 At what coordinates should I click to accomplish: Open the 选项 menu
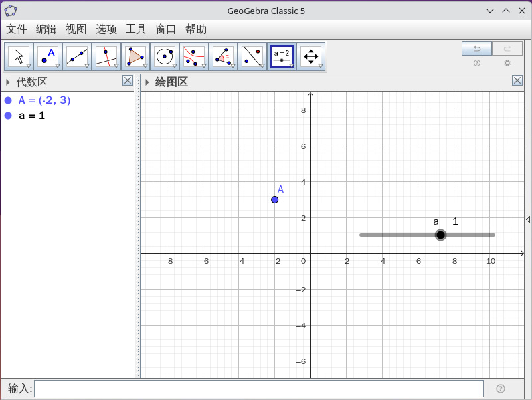coord(106,29)
